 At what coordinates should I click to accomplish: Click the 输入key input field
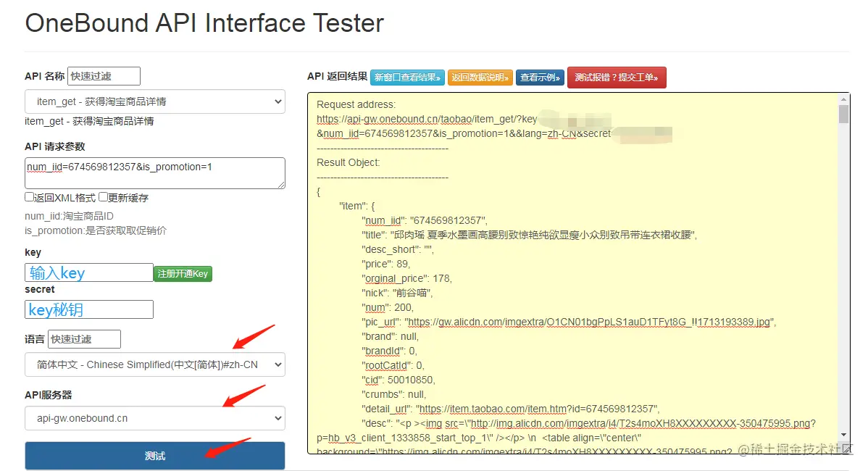(x=88, y=272)
